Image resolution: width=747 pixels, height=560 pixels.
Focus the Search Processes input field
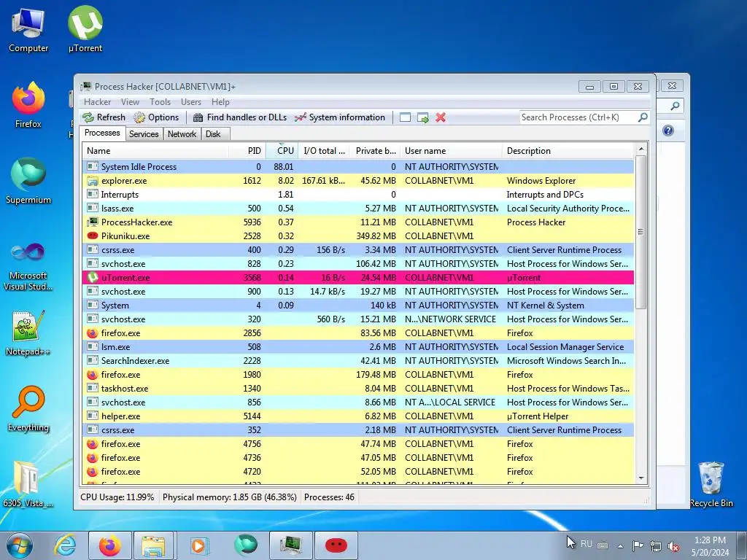point(578,117)
